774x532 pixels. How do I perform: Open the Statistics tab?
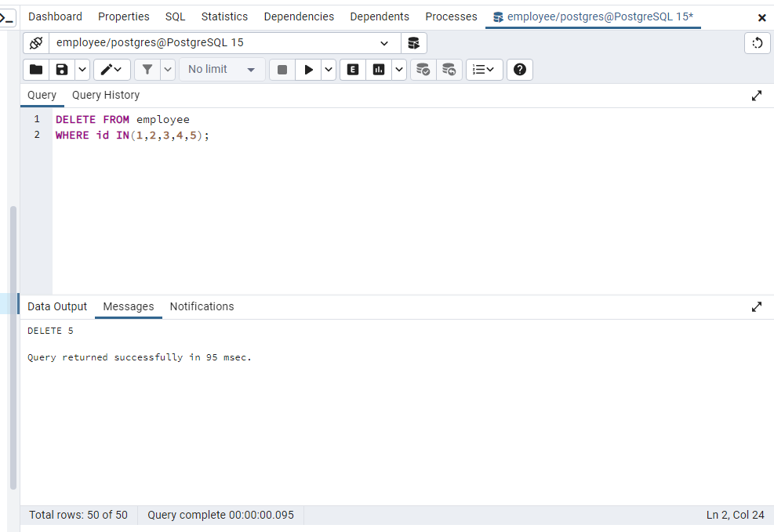224,16
